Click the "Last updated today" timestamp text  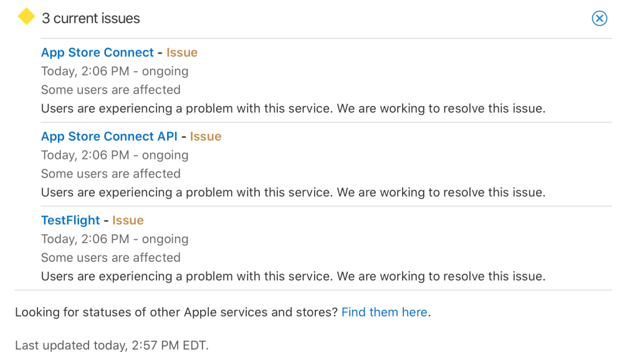pyautogui.click(x=112, y=345)
